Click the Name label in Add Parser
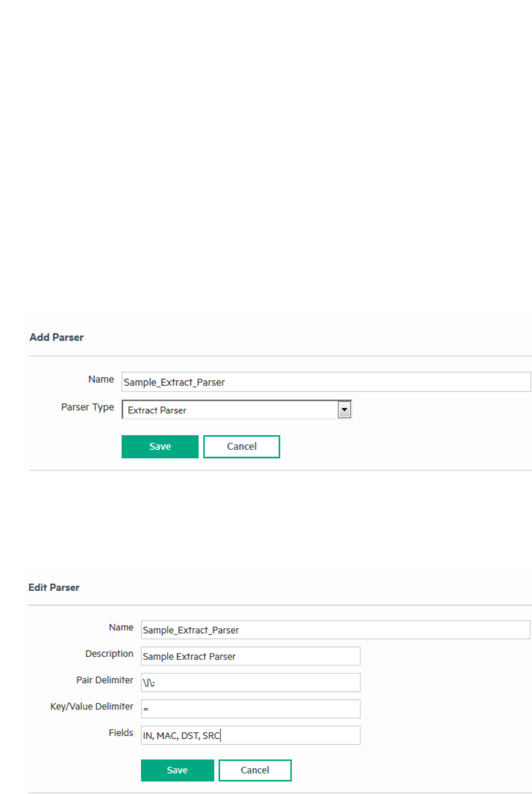Screen dimensions: 532x794 [101, 379]
